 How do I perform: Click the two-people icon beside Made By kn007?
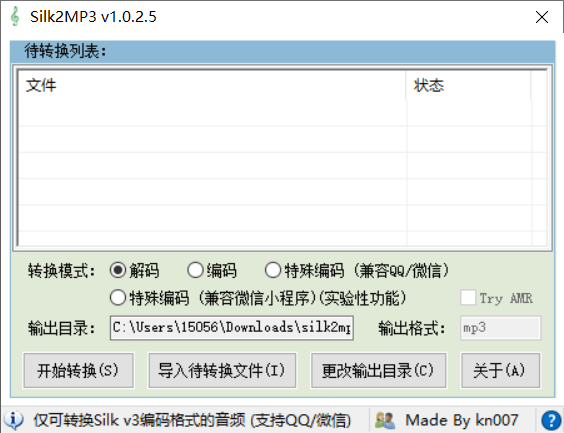[x=385, y=420]
